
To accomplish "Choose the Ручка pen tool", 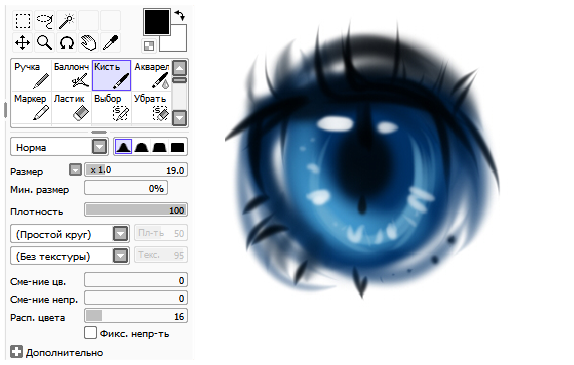I will tap(31, 76).
